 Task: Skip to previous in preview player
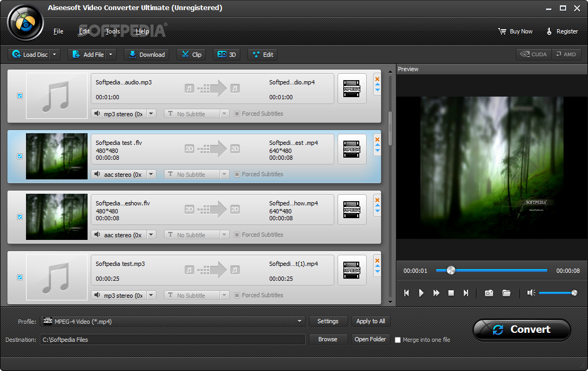(407, 293)
